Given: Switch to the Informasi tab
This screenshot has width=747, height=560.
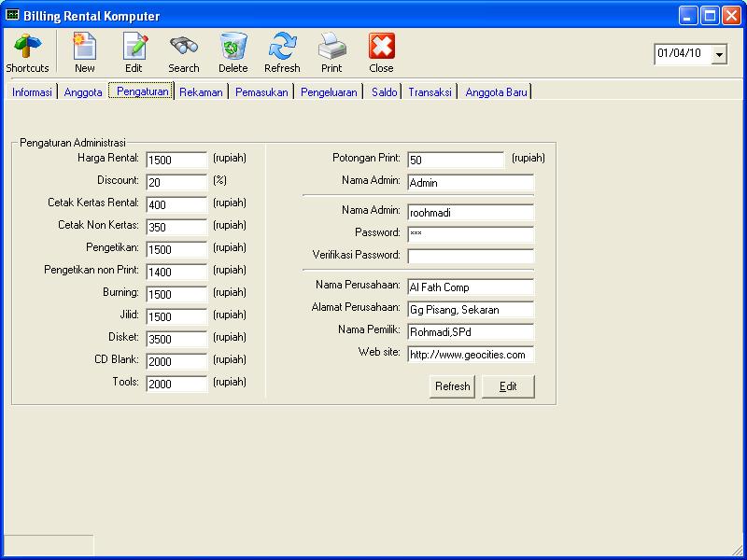Looking at the screenshot, I should [32, 92].
